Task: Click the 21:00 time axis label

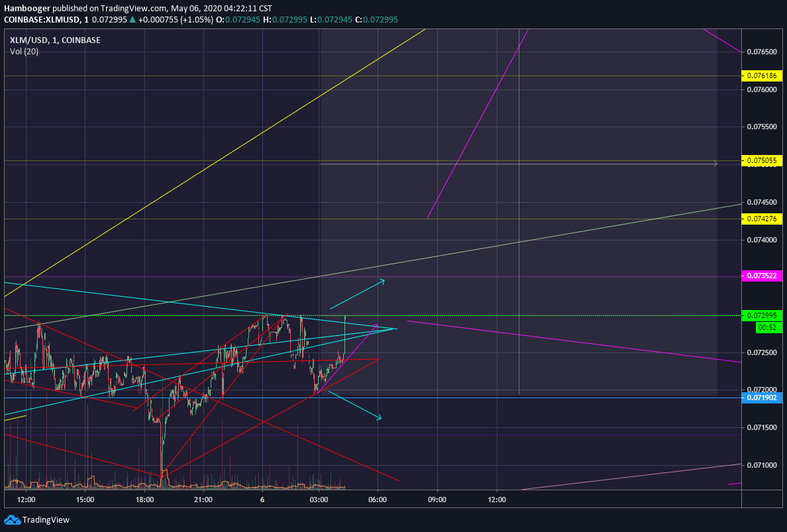Action: click(203, 500)
